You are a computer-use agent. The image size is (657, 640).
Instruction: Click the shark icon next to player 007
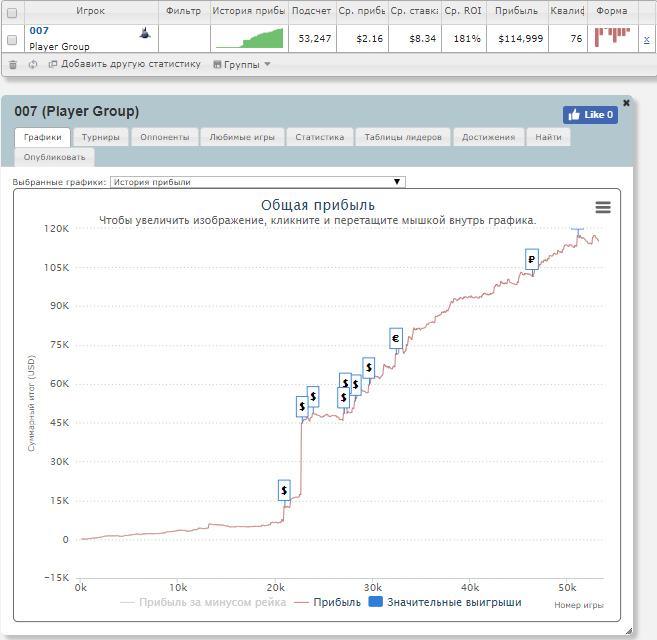tap(145, 33)
